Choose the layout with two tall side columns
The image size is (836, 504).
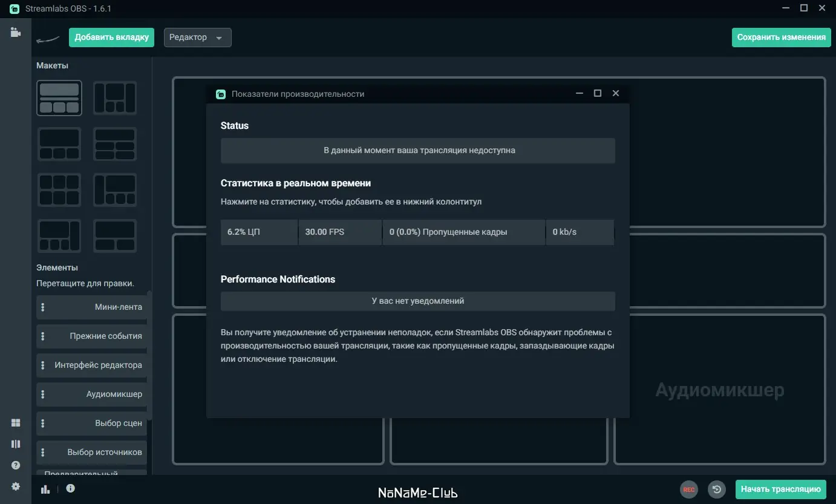(115, 98)
